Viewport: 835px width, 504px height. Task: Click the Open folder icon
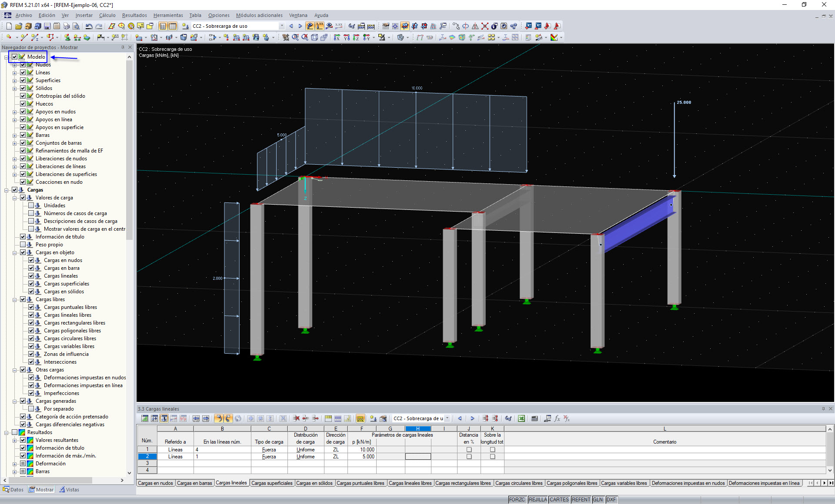[x=18, y=26]
